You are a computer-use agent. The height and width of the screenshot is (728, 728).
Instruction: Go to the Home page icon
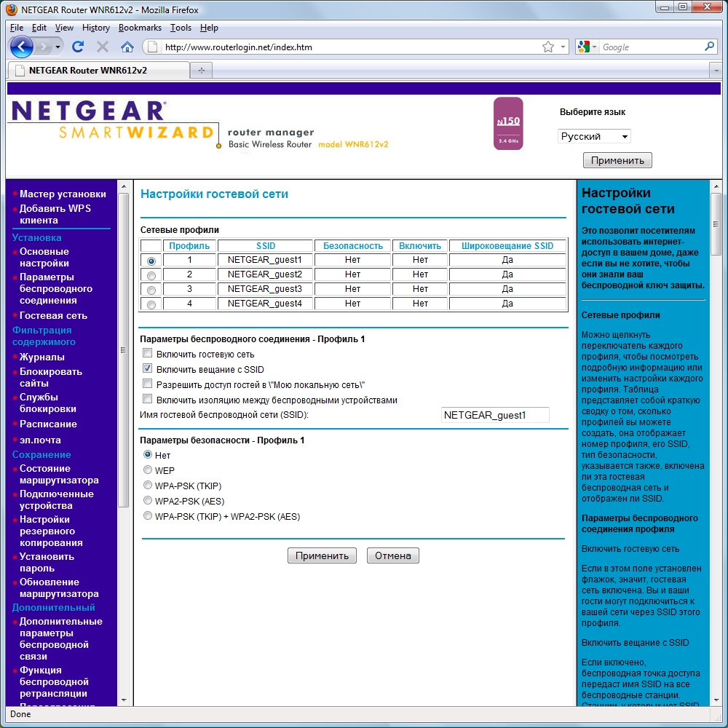127,47
